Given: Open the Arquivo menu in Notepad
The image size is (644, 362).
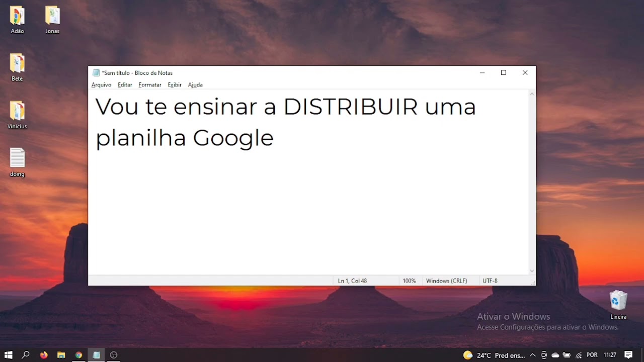Looking at the screenshot, I should pos(101,85).
